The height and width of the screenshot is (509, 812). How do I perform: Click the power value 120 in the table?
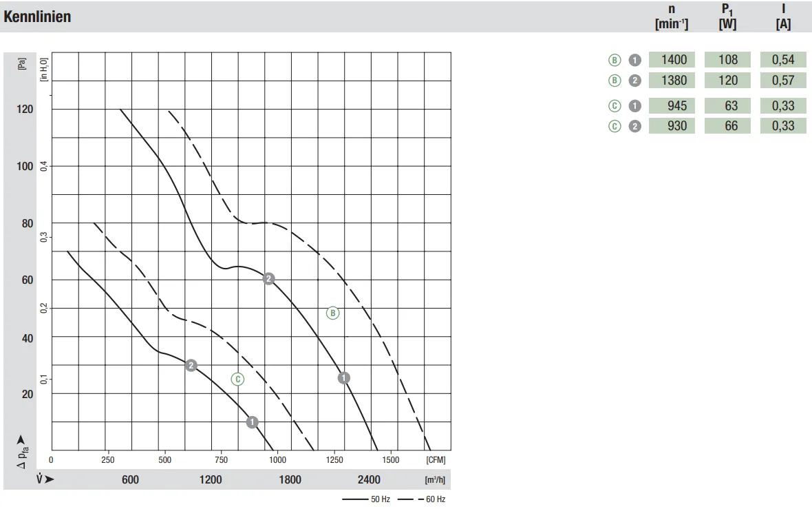[727, 81]
